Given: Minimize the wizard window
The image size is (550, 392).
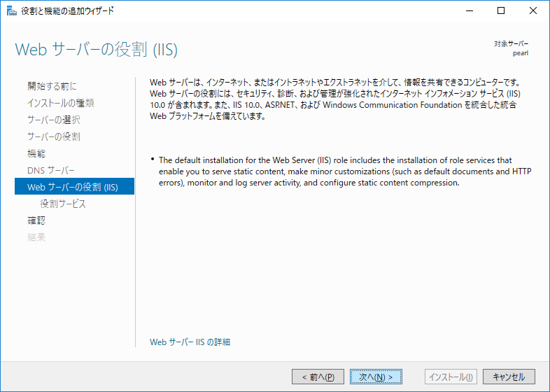Looking at the screenshot, I should pyautogui.click(x=470, y=11).
